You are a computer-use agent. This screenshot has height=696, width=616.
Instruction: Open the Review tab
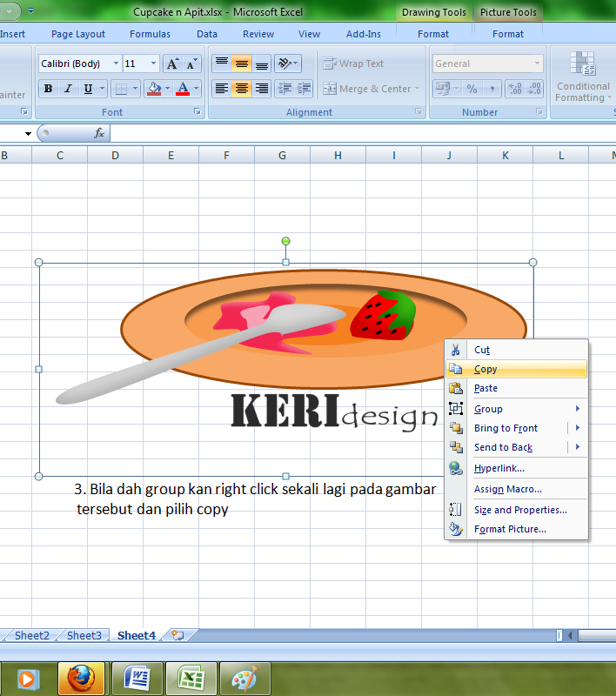(x=258, y=34)
